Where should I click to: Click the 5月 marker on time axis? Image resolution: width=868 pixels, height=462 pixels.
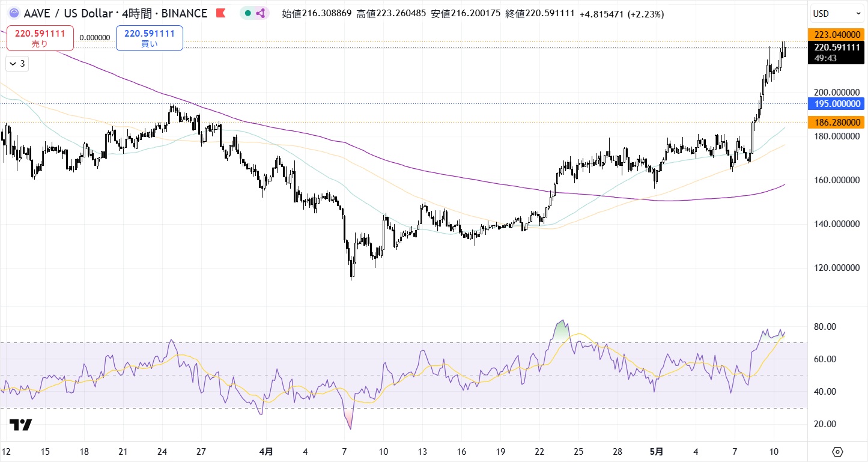click(657, 451)
